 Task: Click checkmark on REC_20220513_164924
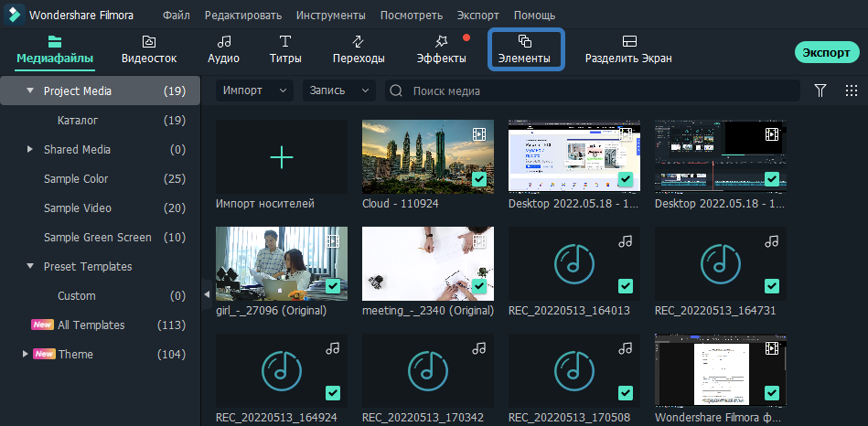point(333,393)
